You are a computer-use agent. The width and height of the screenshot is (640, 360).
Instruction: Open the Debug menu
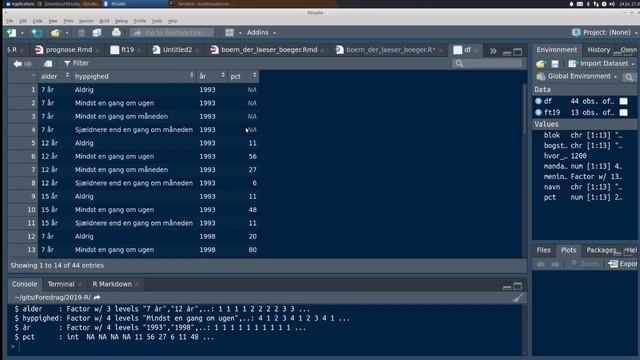coord(121,21)
